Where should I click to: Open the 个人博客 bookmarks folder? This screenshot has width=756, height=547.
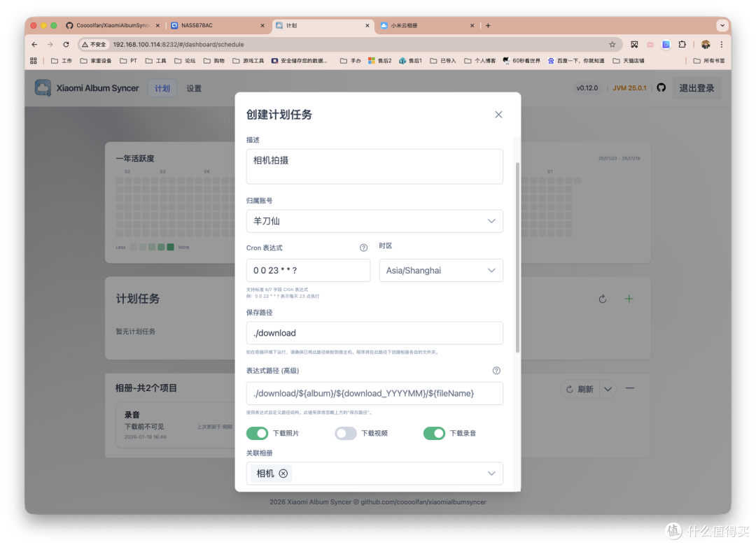tap(479, 61)
